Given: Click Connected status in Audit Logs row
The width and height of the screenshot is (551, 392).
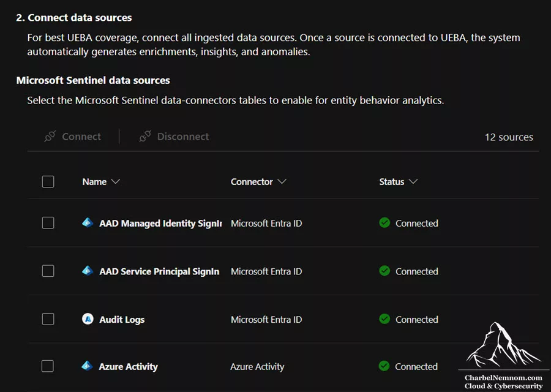Looking at the screenshot, I should (417, 320).
